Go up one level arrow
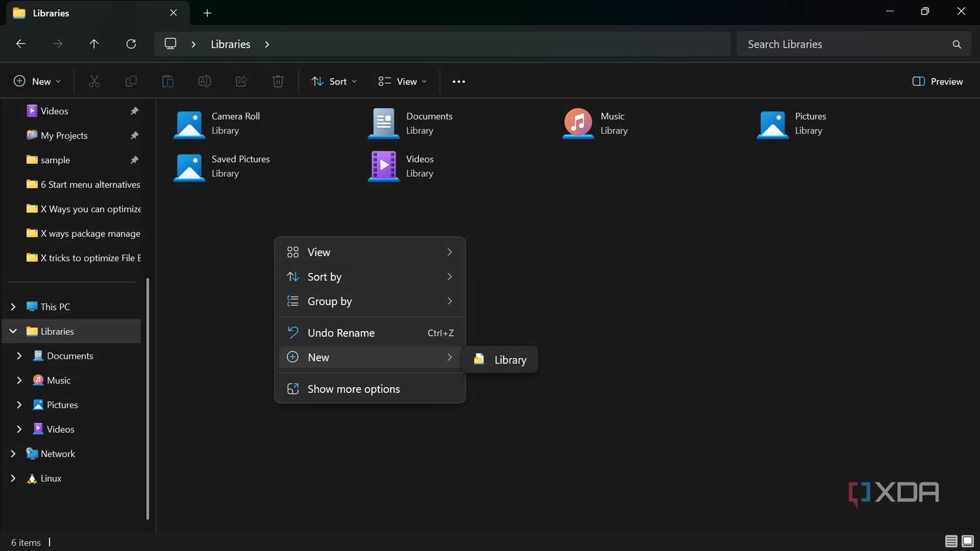 [94, 44]
